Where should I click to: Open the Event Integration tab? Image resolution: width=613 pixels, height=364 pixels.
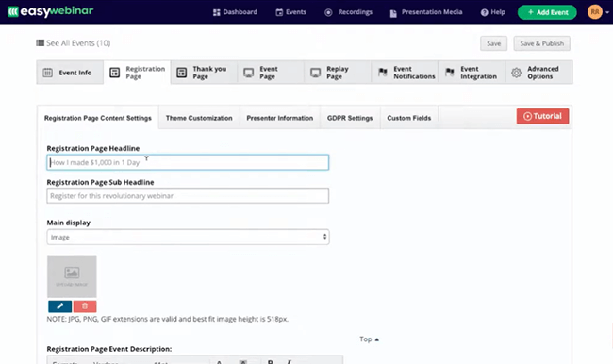tap(472, 73)
